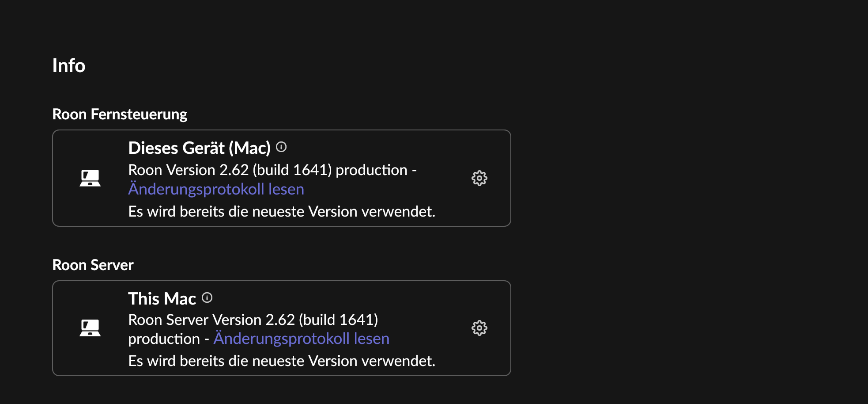The width and height of the screenshot is (868, 404).
Task: Click the Roon Version 2.62 text
Action: (x=188, y=170)
